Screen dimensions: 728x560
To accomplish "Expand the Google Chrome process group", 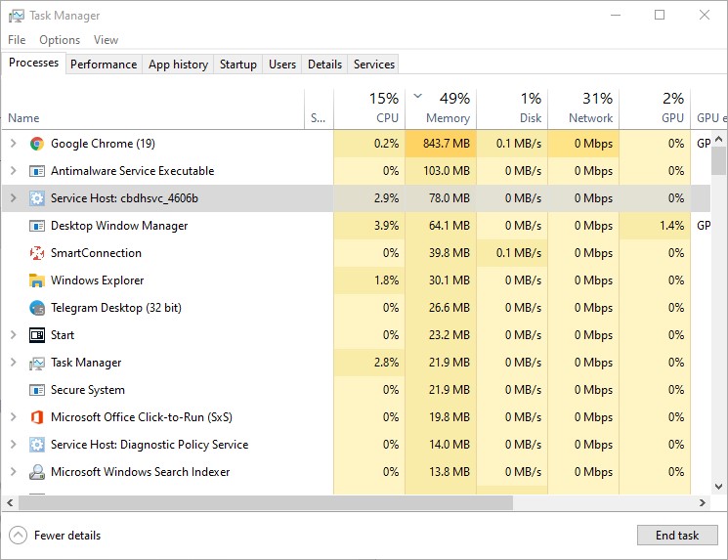I will tap(13, 144).
